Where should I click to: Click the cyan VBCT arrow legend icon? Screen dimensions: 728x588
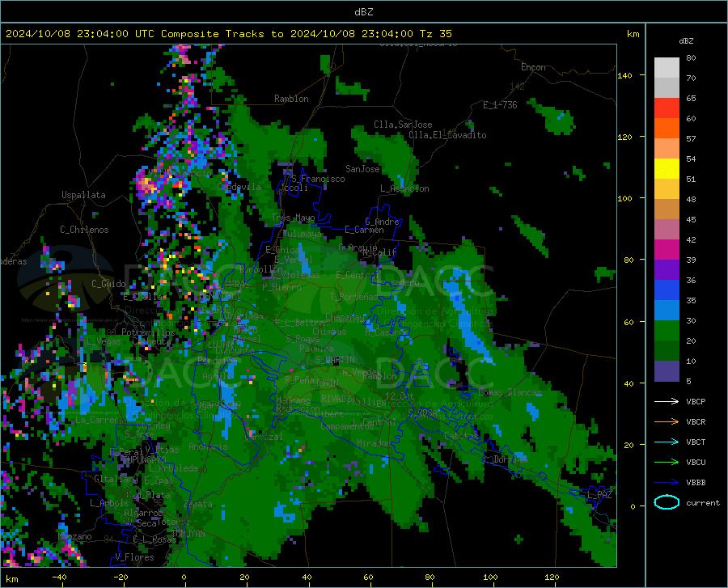[x=667, y=442]
